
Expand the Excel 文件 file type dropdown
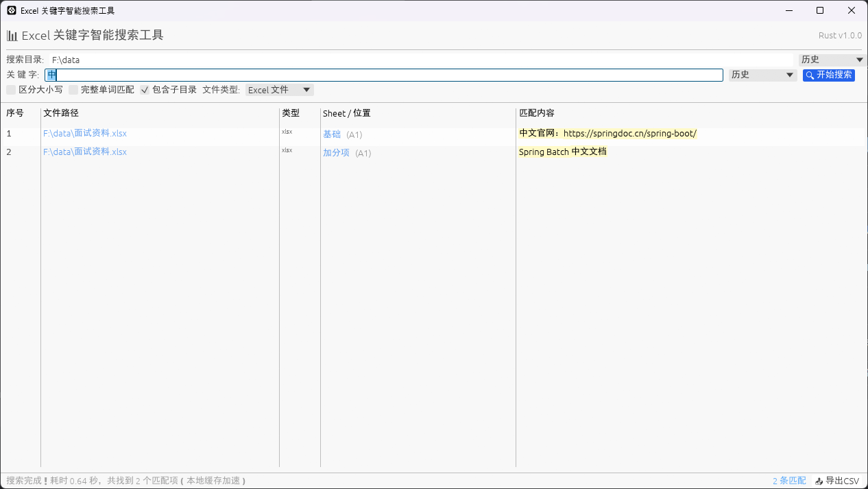[280, 90]
